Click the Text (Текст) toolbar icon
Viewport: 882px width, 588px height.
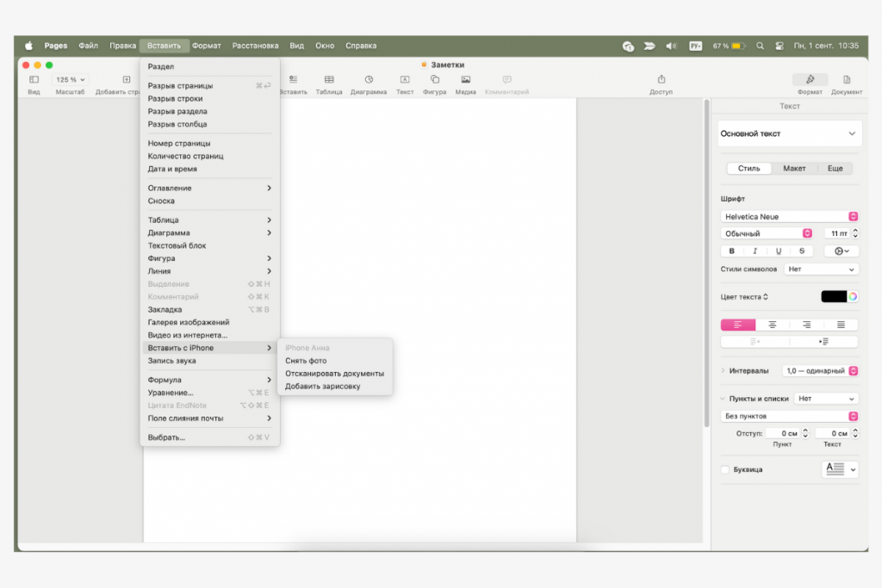coord(405,80)
